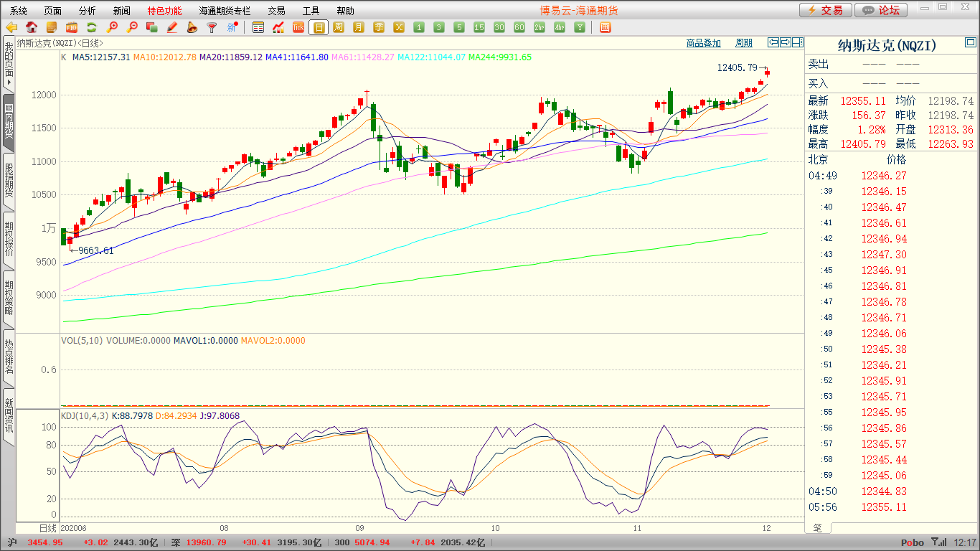This screenshot has width=980, height=551.
Task: Click the F10 info toolbar icon
Action: pyautogui.click(x=72, y=27)
